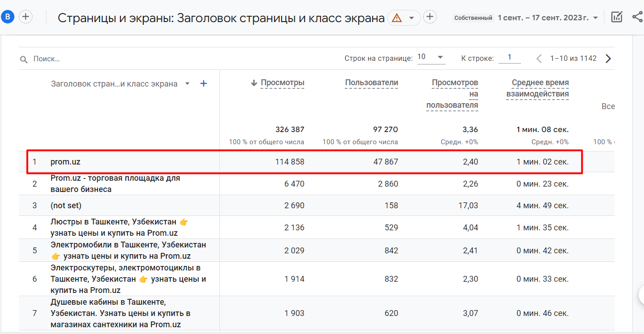Sort by Просмотры column header
The width and height of the screenshot is (644, 334).
click(282, 82)
